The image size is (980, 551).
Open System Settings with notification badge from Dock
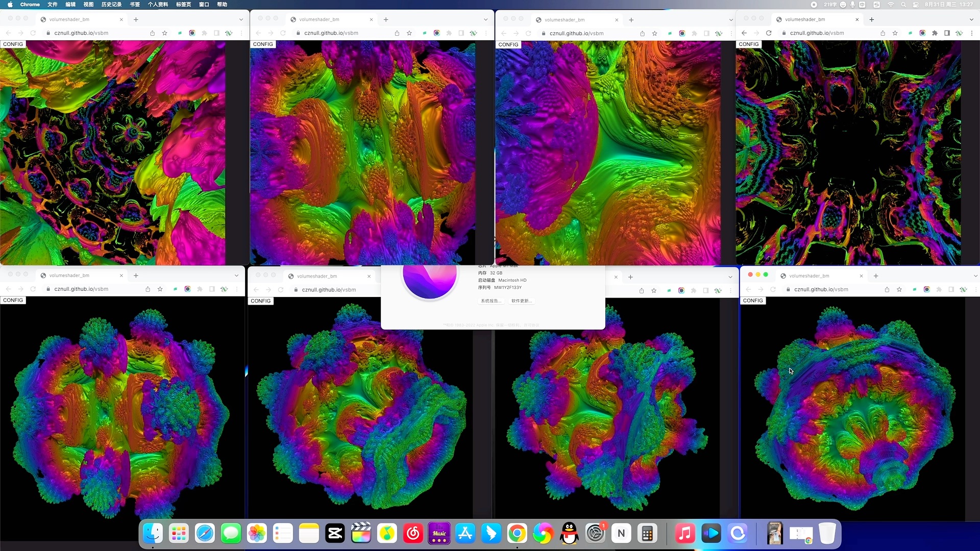pos(595,533)
